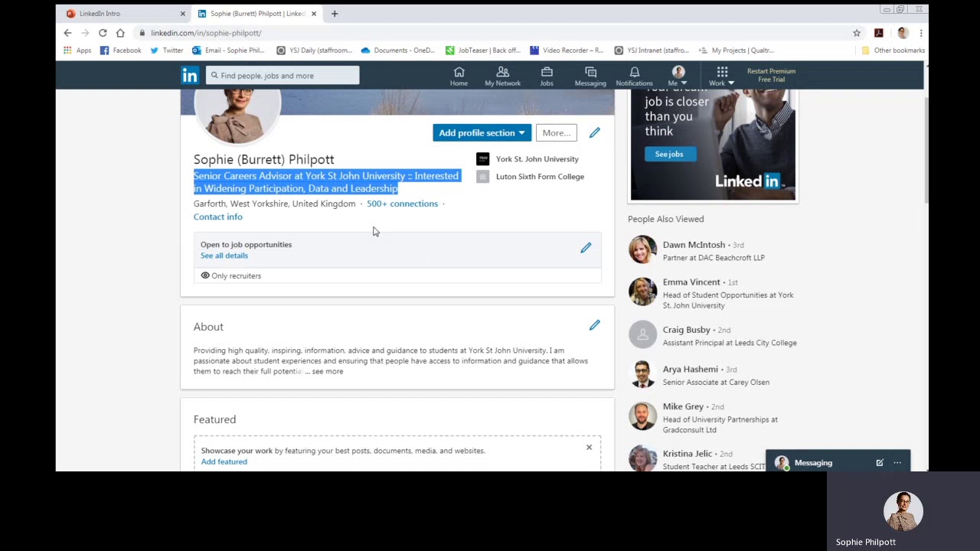Open Contact info link
The height and width of the screenshot is (551, 980).
[x=217, y=217]
